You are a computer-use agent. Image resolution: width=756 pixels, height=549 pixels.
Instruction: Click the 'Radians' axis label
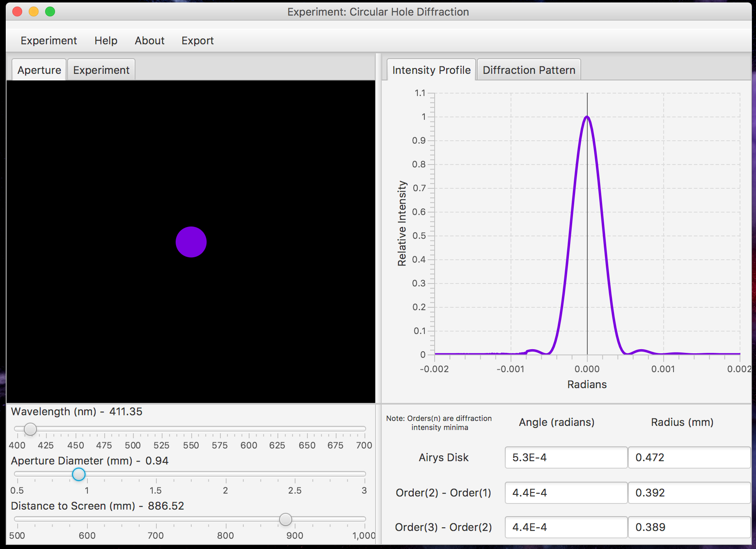click(x=587, y=384)
